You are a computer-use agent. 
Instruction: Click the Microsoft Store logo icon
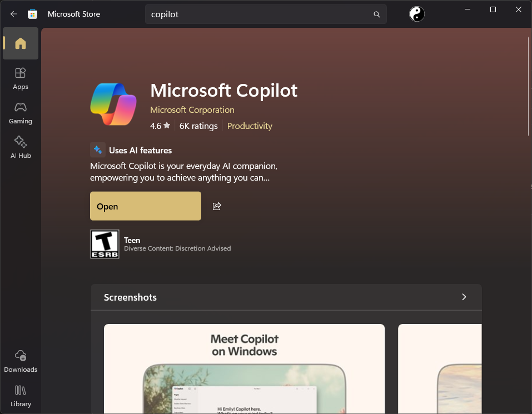(x=33, y=14)
